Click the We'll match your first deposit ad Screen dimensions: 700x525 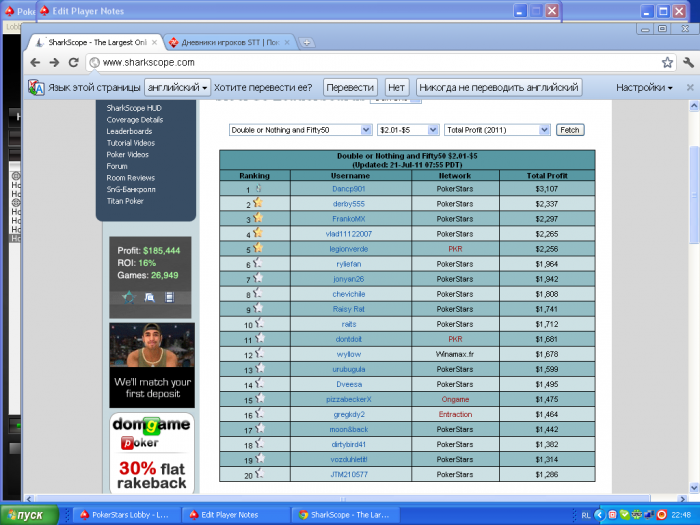coord(152,365)
